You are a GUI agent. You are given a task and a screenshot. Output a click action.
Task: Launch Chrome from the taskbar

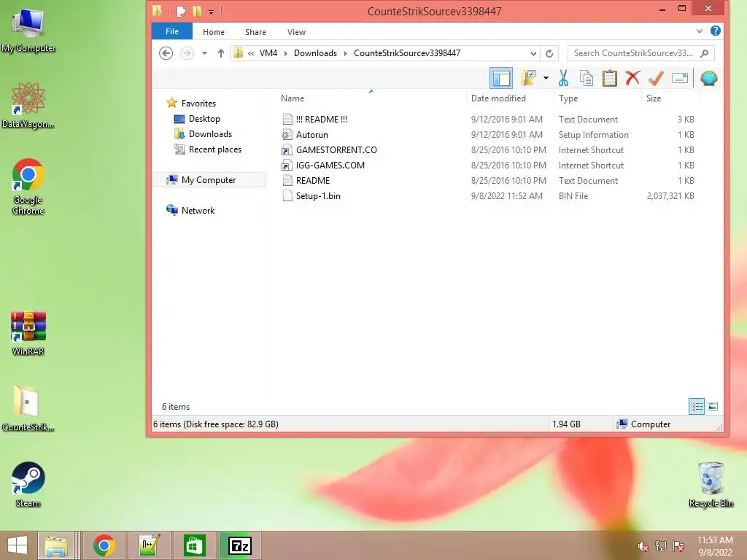pos(104,545)
